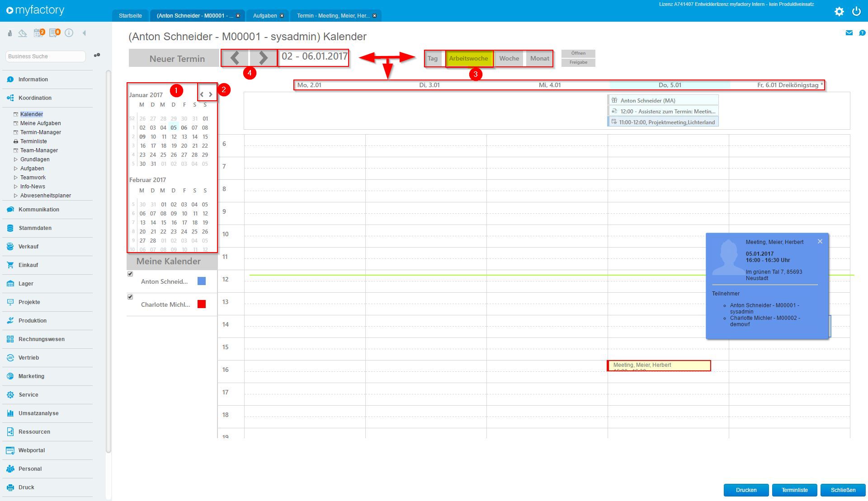Go to next month in mini calendar
Viewport: 868px width, 501px height.
pos(211,94)
